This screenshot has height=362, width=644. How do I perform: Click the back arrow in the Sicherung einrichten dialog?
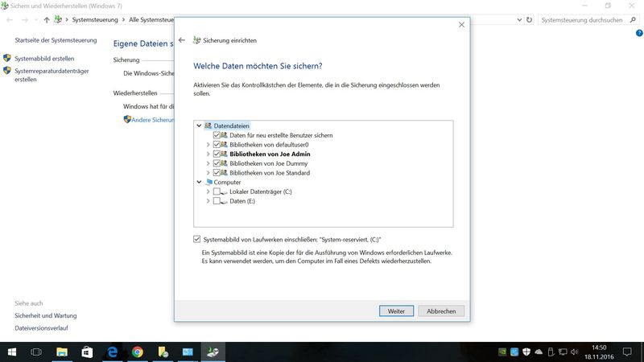(x=182, y=40)
